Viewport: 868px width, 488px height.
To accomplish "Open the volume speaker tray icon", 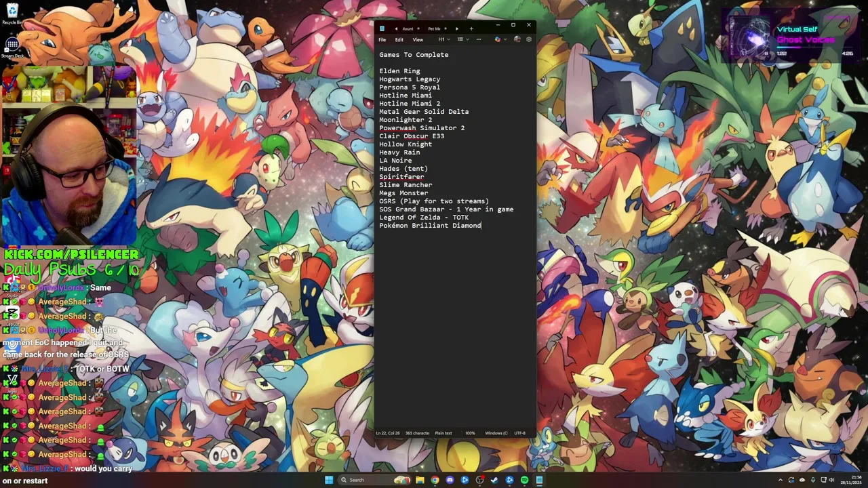I will (x=832, y=480).
